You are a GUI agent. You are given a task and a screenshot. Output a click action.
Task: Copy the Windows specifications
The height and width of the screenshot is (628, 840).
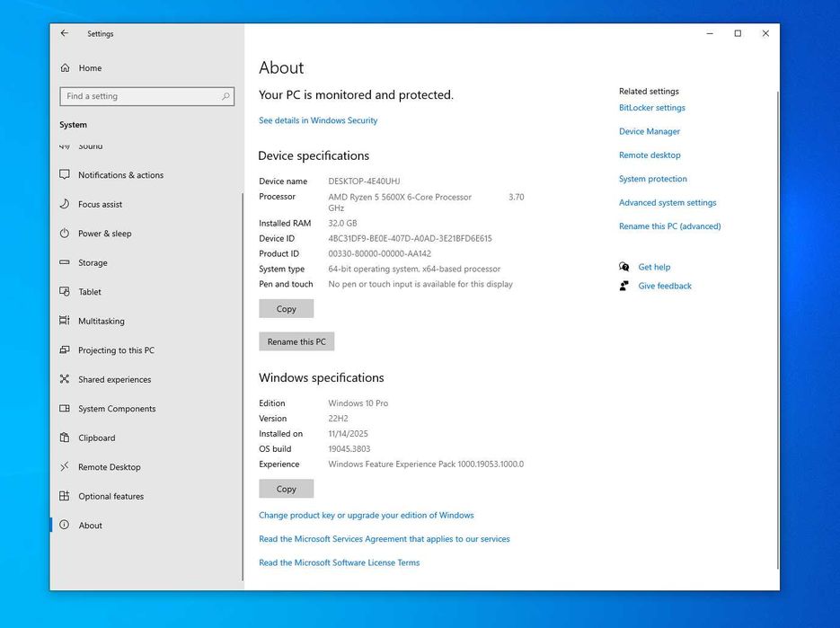click(x=286, y=489)
